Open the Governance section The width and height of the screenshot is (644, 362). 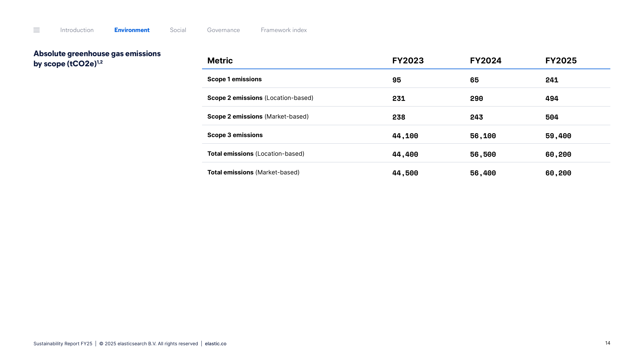(223, 30)
